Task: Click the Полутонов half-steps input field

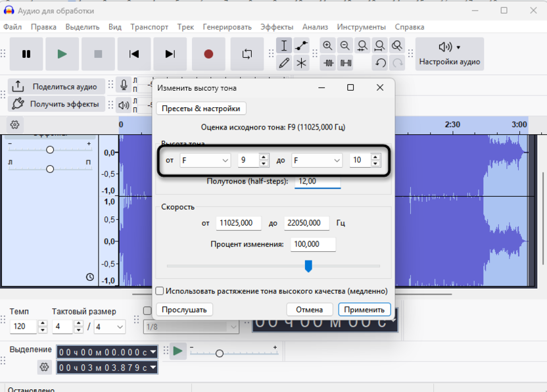Action: click(318, 181)
